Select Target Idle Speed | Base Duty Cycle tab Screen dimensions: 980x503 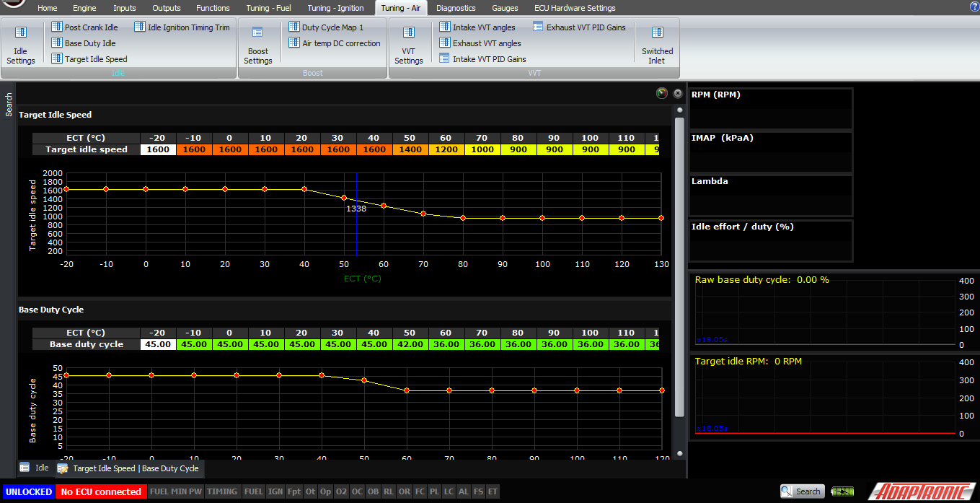point(128,468)
